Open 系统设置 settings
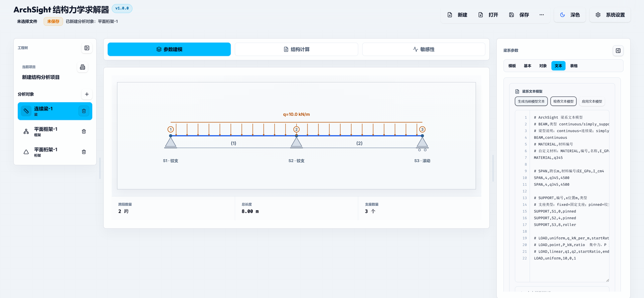644x298 pixels. (610, 15)
